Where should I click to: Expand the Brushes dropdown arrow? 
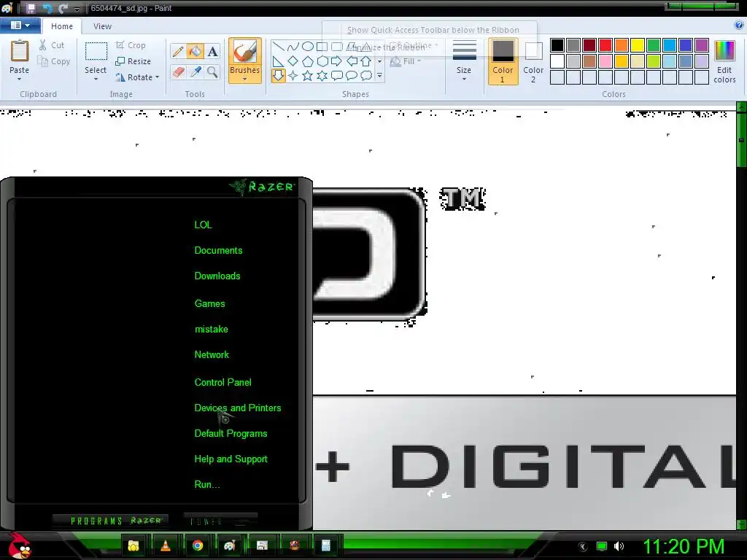(245, 79)
